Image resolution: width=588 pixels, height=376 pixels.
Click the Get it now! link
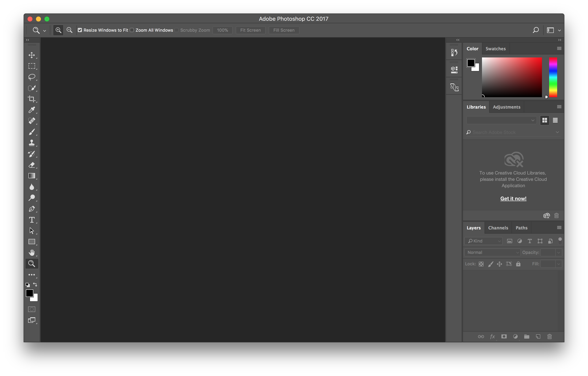tap(513, 199)
